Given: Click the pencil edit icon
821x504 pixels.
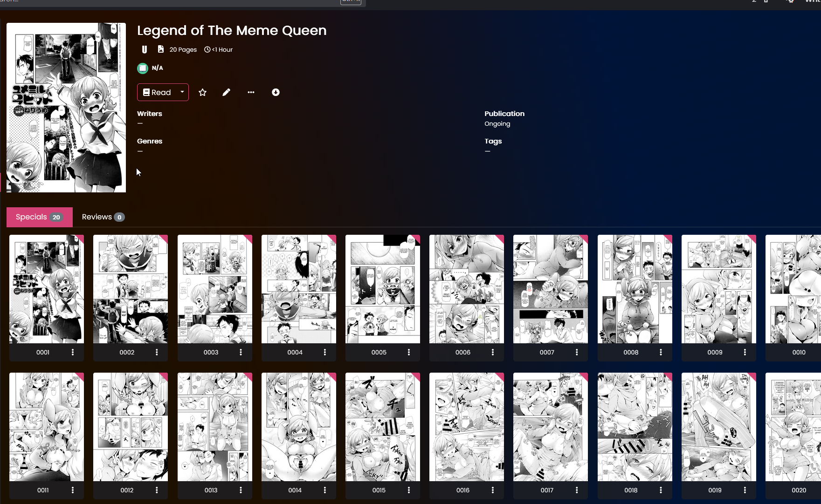Looking at the screenshot, I should (x=226, y=92).
